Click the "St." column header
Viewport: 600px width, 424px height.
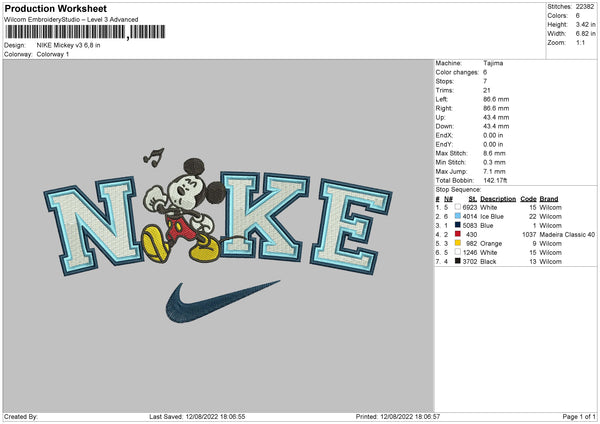click(x=473, y=199)
